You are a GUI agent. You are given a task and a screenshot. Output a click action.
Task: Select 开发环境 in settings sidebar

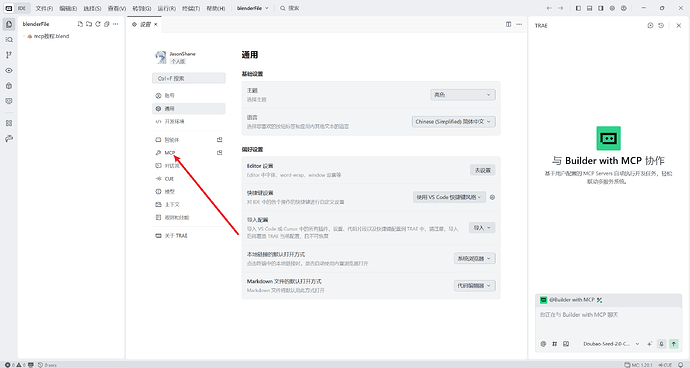click(x=188, y=121)
